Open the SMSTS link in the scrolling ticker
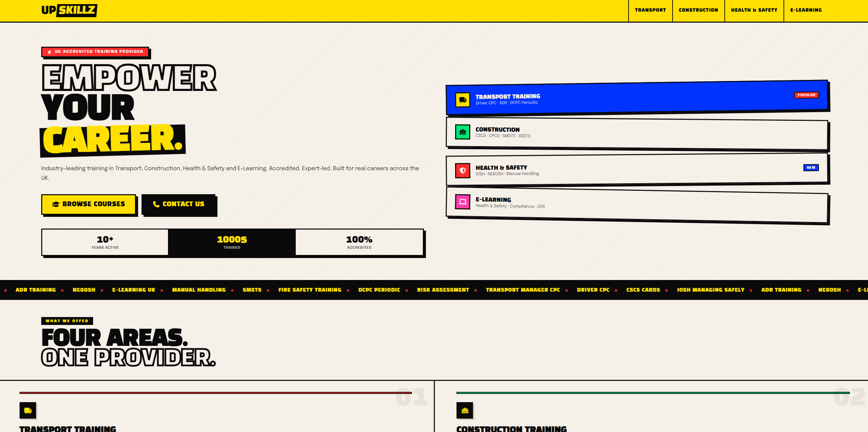The width and height of the screenshot is (868, 432). point(252,290)
